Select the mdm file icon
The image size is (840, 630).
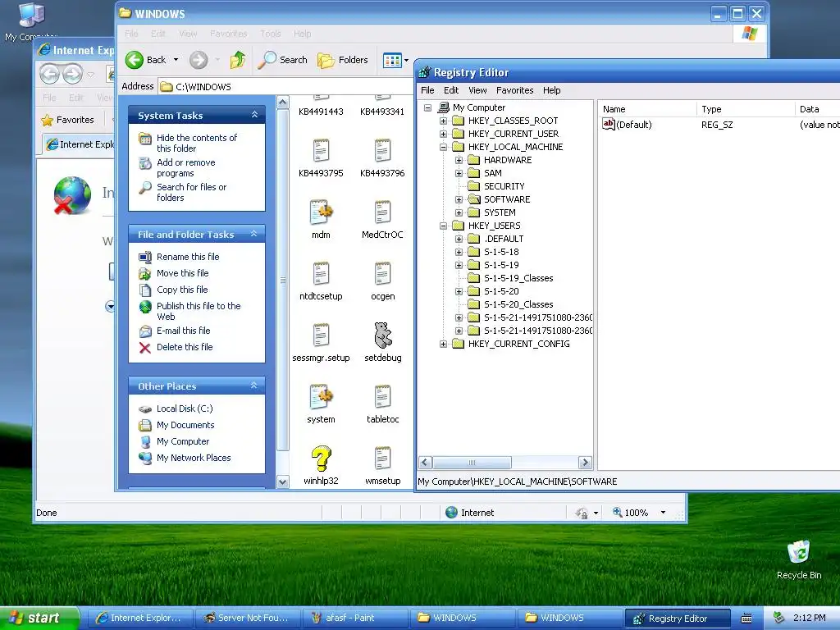(x=321, y=212)
